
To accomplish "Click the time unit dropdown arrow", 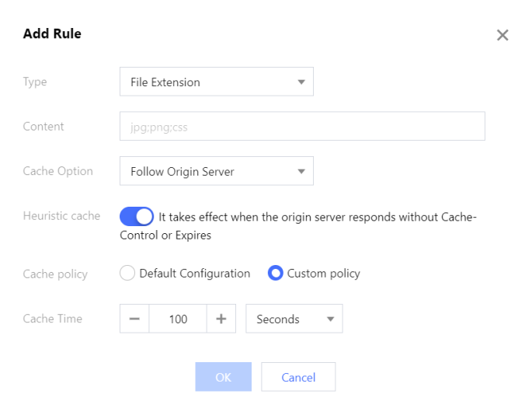I will coord(330,319).
